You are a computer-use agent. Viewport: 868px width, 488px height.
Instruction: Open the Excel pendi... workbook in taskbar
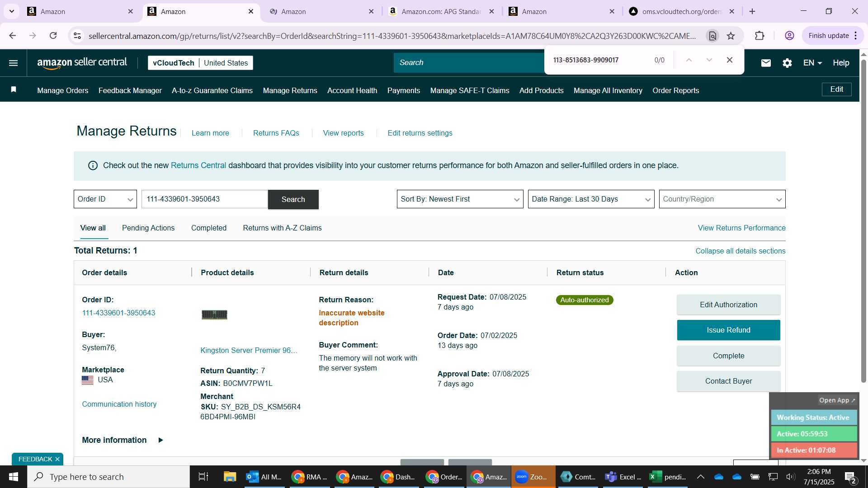[x=668, y=477]
